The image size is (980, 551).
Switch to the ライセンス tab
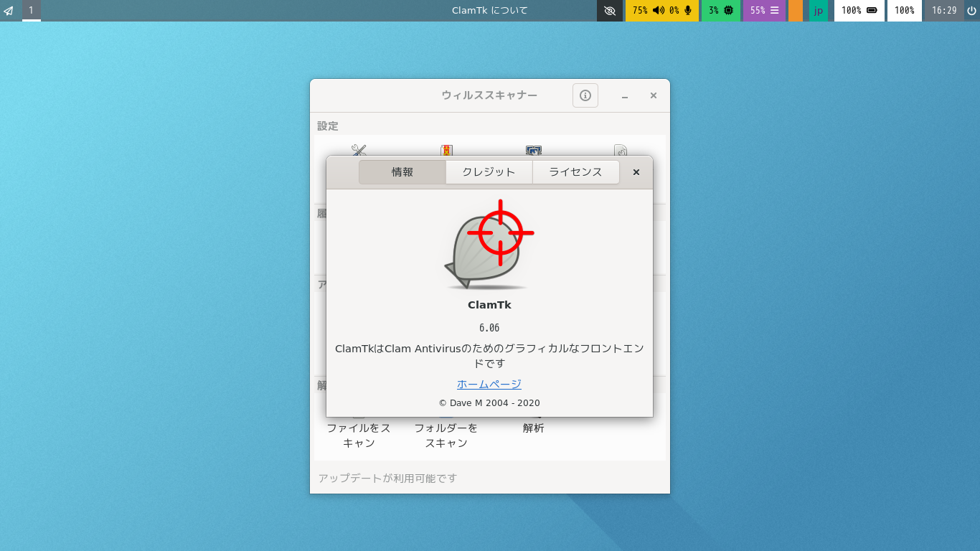click(576, 172)
